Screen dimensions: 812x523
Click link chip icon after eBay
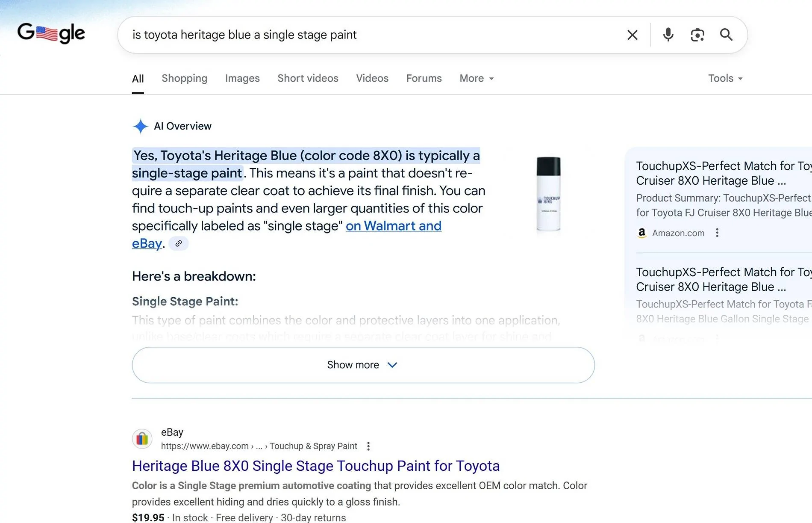point(179,243)
